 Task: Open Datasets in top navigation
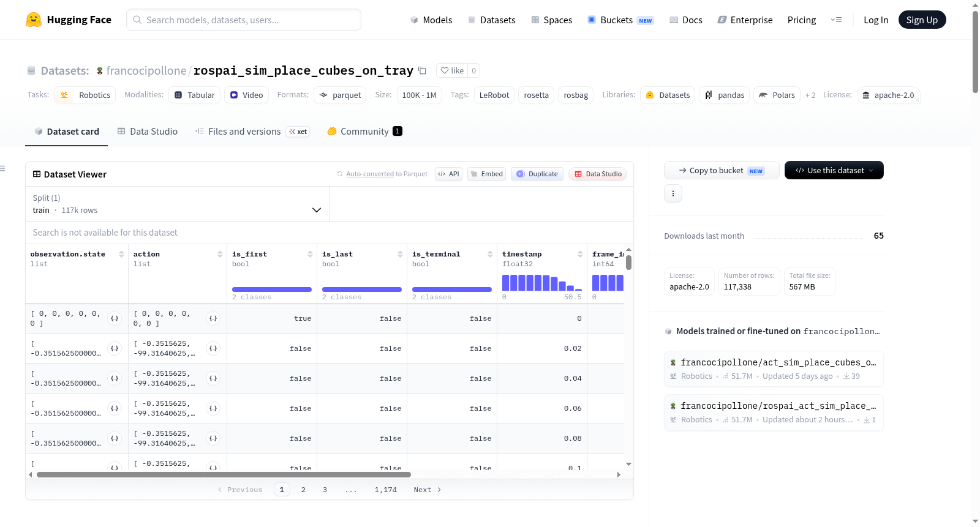click(x=492, y=20)
